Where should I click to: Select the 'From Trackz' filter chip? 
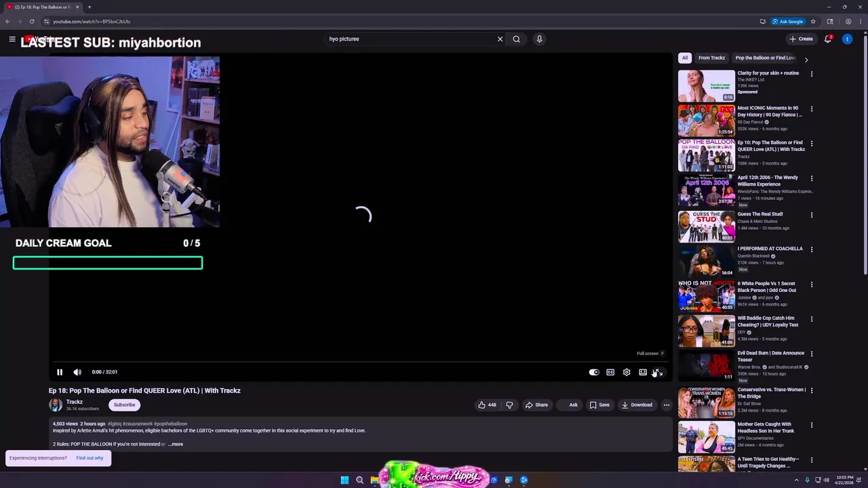pos(712,58)
